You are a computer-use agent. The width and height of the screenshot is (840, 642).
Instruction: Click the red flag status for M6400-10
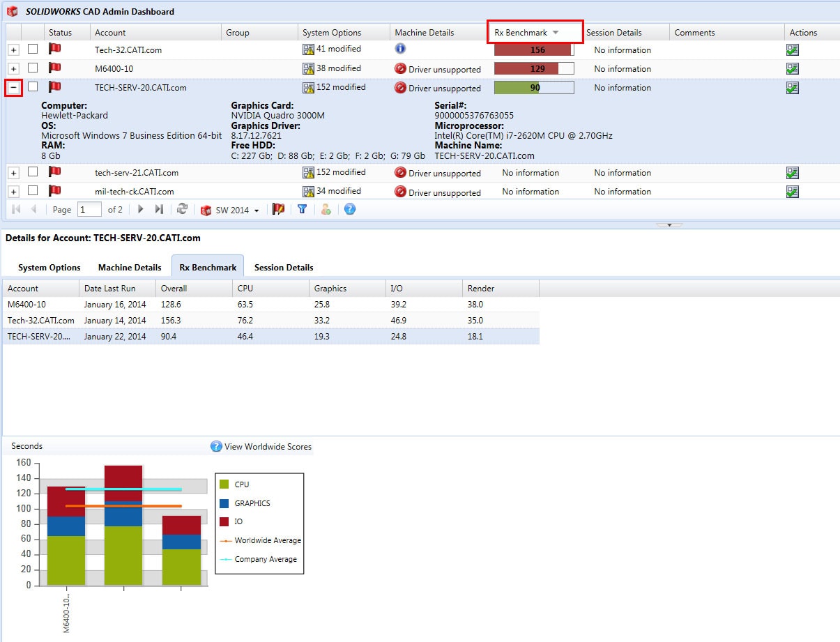coord(54,68)
